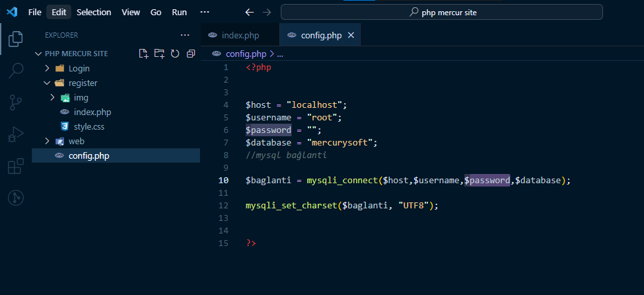Open the File menu
644x295 pixels.
35,13
